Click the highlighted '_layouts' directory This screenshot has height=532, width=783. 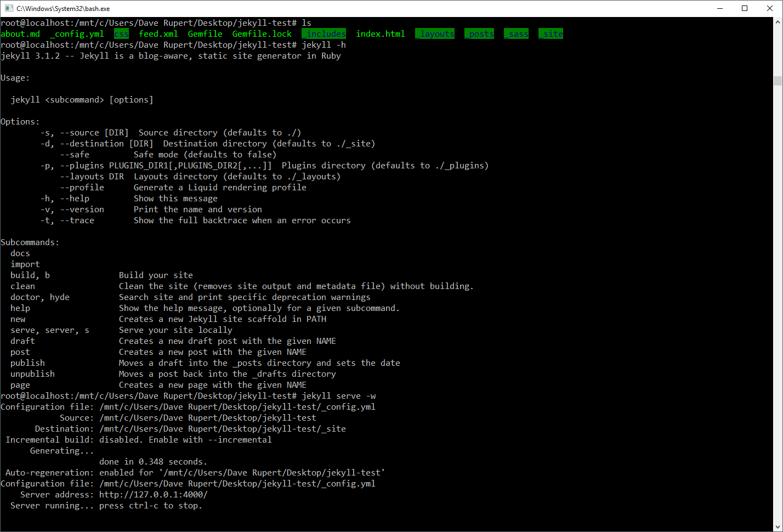click(x=435, y=34)
